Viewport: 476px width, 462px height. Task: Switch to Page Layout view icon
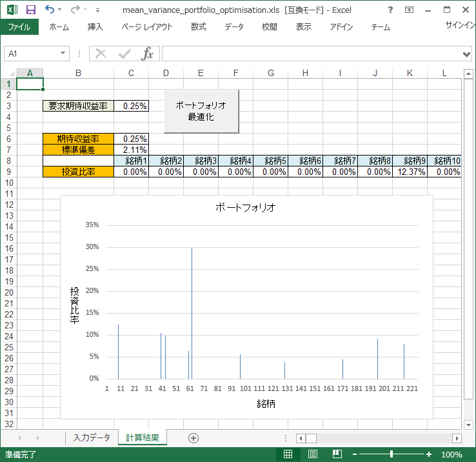312,454
